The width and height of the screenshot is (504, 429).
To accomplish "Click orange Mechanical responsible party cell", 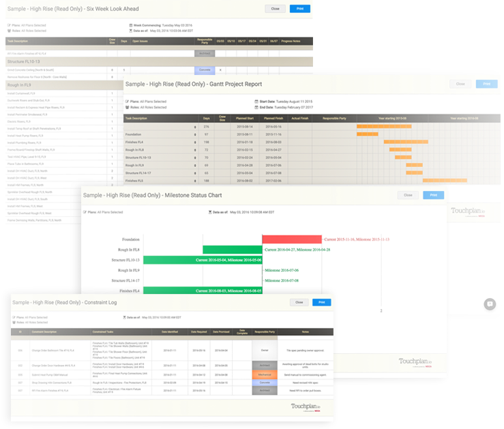I will 265,374.
